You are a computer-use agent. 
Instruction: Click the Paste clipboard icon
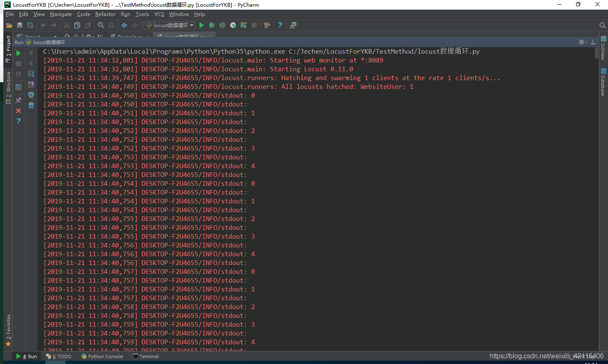(x=88, y=25)
